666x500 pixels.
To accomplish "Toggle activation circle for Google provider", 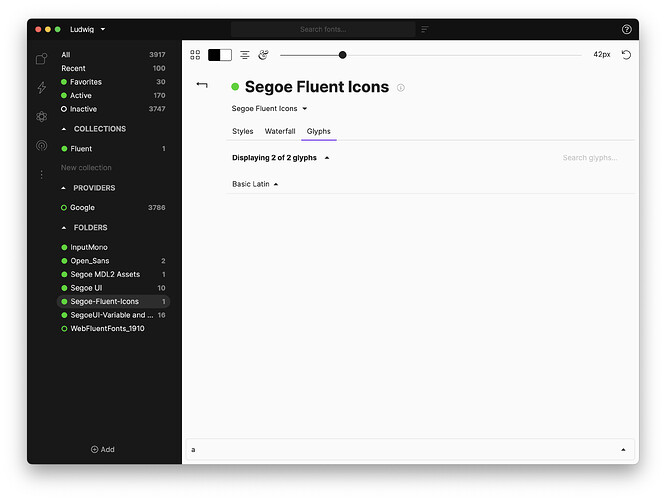I will pos(64,208).
